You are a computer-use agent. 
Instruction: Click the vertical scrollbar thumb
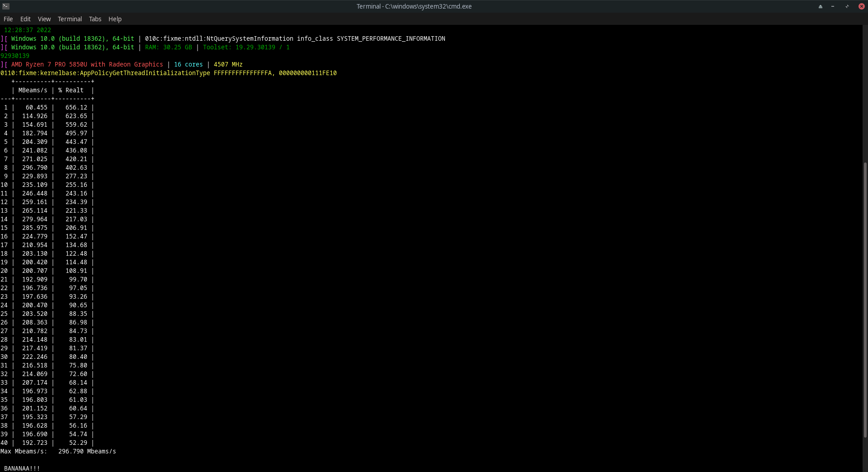[865, 300]
